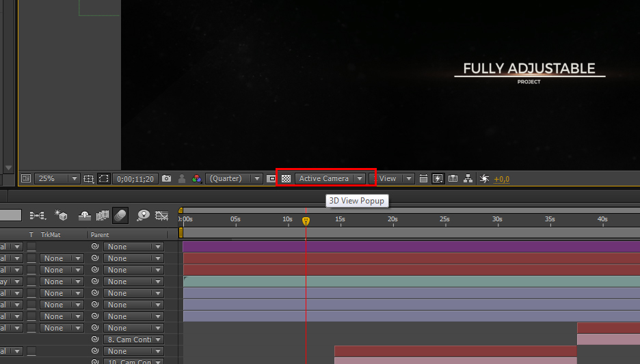640x364 pixels.
Task: Click the Toggle Mask and Shape Path Visibility icon
Action: (x=103, y=178)
